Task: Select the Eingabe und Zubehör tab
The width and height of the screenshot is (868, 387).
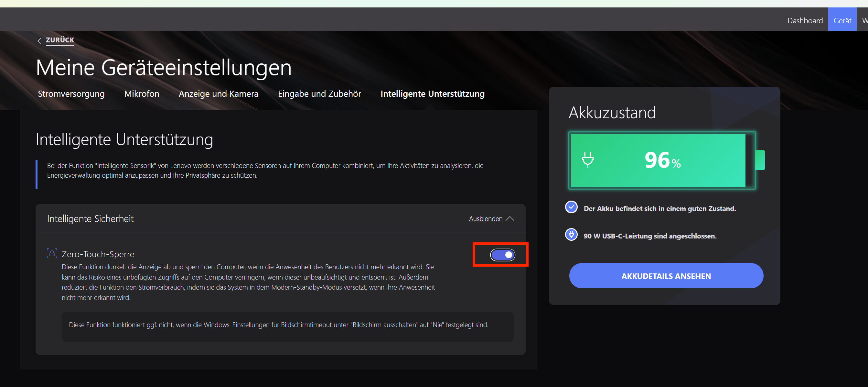Action: pyautogui.click(x=319, y=94)
